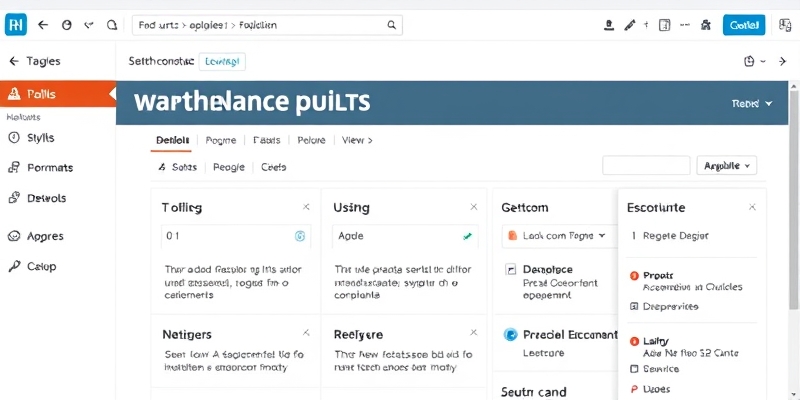Click the orange Laifry icon
800x400 pixels.
pyautogui.click(x=634, y=341)
